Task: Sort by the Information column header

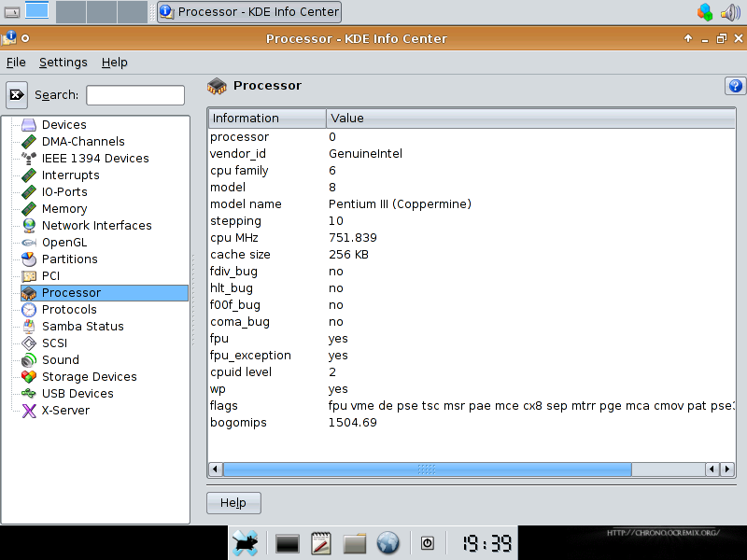Action: (x=267, y=119)
